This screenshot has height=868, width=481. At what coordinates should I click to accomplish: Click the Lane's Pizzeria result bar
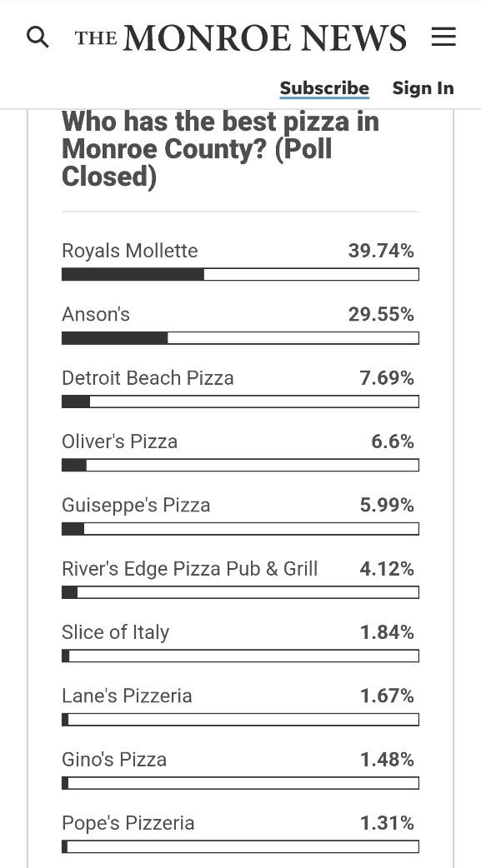(x=240, y=719)
